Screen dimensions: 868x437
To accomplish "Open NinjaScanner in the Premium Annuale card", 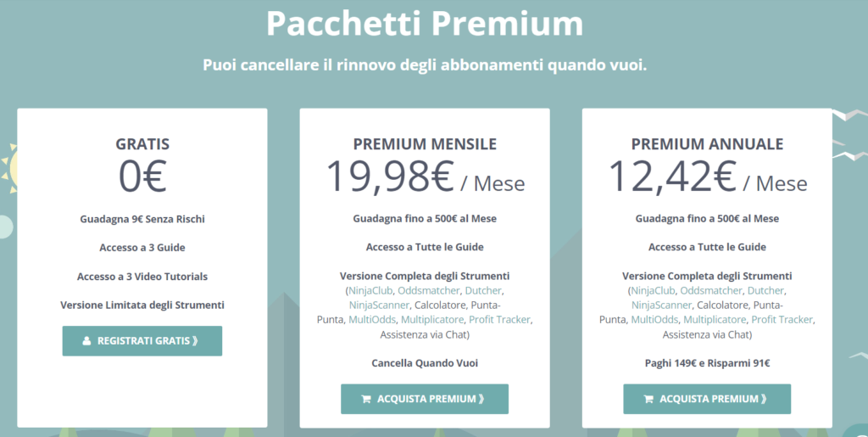I will [x=661, y=305].
